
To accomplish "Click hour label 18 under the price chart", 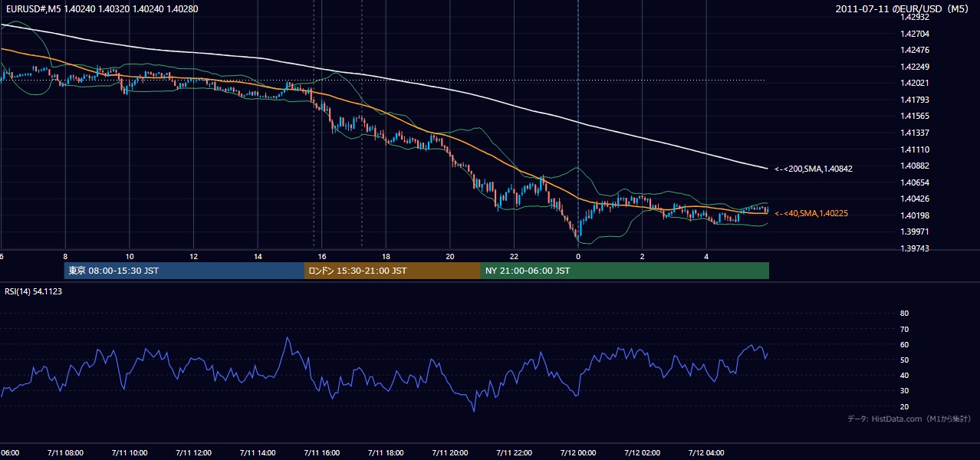I will pyautogui.click(x=386, y=257).
